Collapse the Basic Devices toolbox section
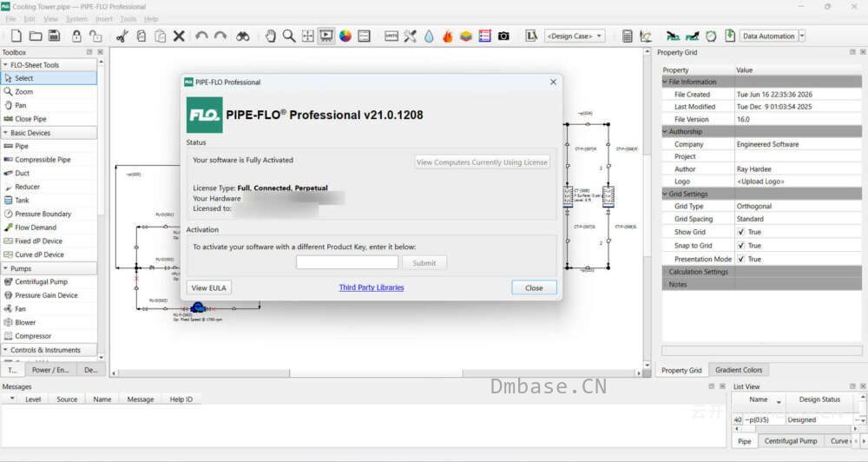Screen dimensions: 868x462 5,133
